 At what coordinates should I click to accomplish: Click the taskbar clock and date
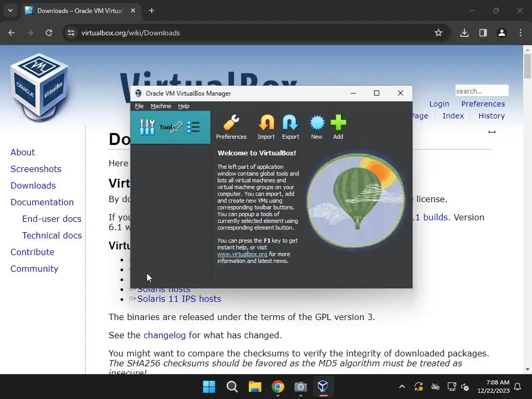coord(494,387)
